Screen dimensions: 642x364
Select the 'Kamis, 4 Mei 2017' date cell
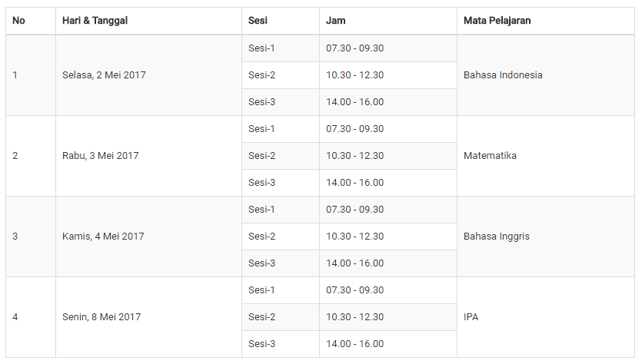point(148,237)
